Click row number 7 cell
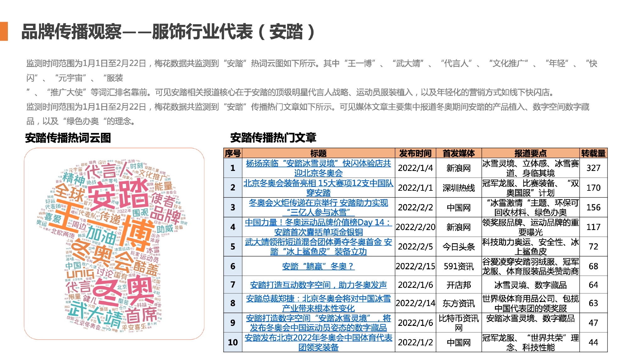644x362 pixels. click(233, 285)
